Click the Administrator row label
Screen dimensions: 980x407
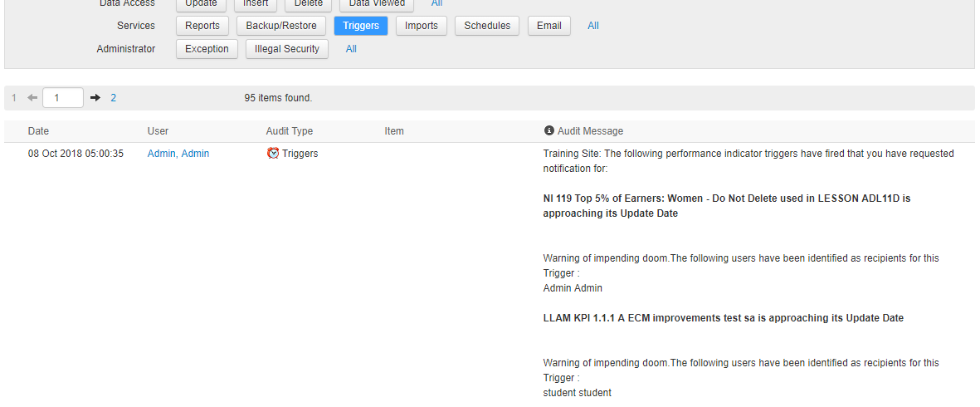125,49
